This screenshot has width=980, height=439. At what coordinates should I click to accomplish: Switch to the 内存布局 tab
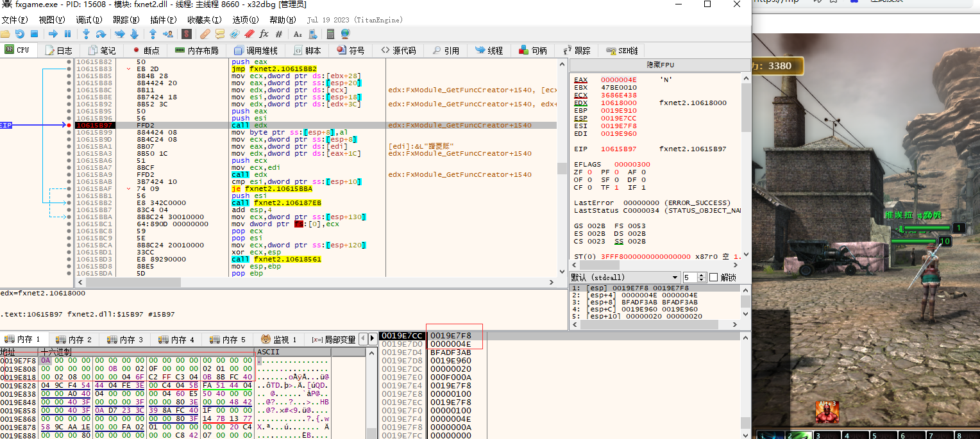point(196,50)
